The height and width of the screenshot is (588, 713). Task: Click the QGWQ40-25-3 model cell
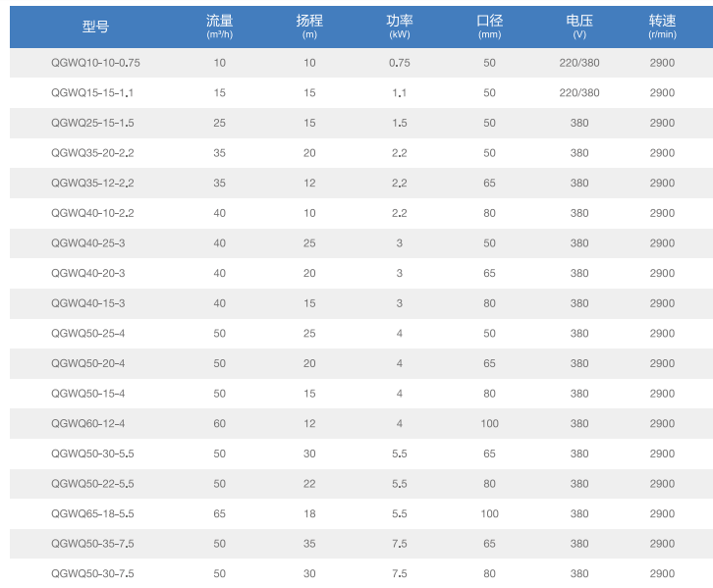(87, 243)
